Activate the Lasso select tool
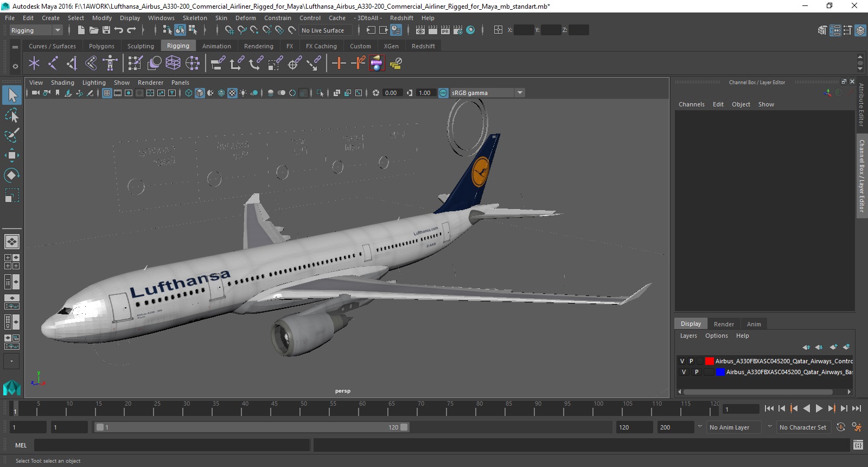868x467 pixels. coord(12,115)
